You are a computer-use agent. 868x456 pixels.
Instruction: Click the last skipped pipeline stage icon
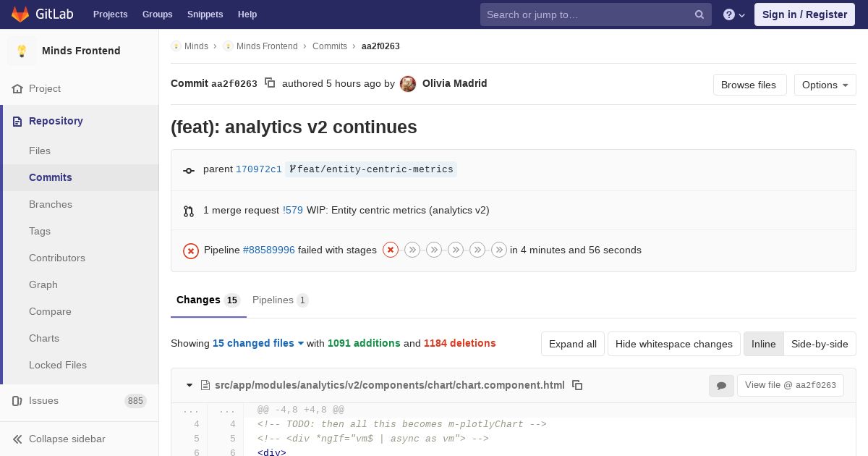click(x=499, y=250)
